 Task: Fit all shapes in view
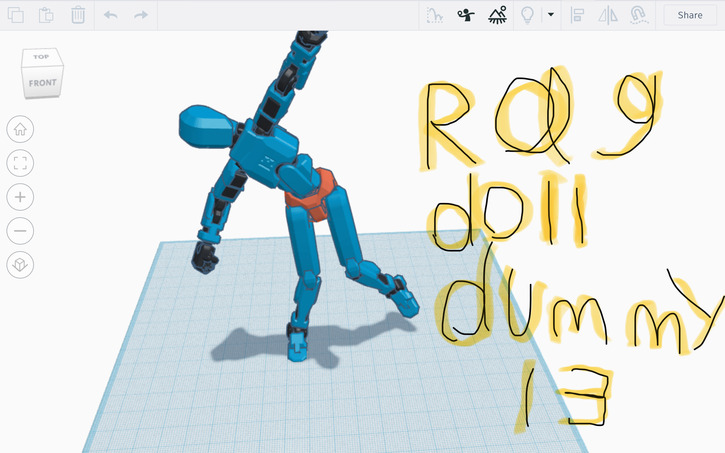coord(20,163)
